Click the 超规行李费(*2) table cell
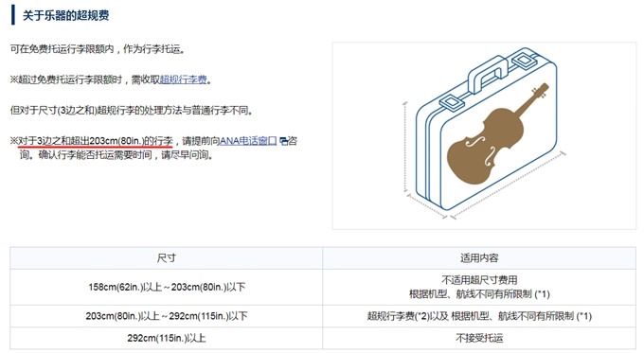The image size is (644, 353). (x=479, y=316)
